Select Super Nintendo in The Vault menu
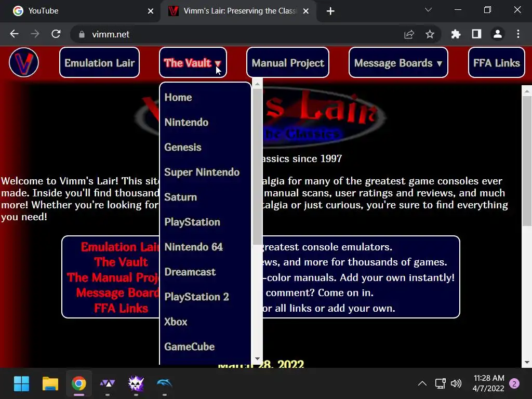Screen dimensions: 532x399 click(205, 172)
